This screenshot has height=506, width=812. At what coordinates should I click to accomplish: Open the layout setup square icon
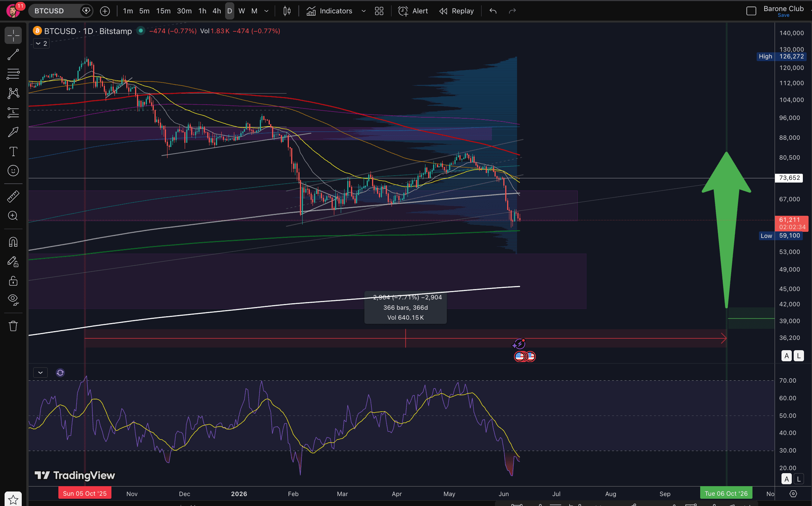pyautogui.click(x=751, y=11)
